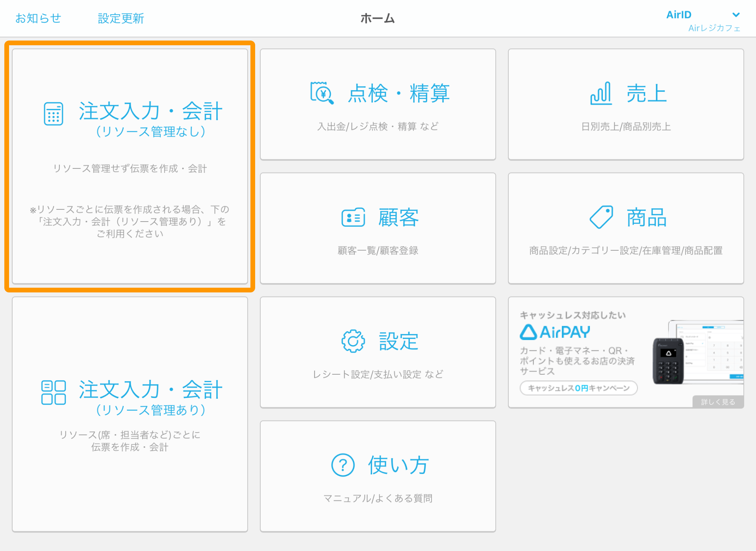The height and width of the screenshot is (551, 756).
Task: Click the four-squares icon for resource-managed orders
Action: coord(54,392)
